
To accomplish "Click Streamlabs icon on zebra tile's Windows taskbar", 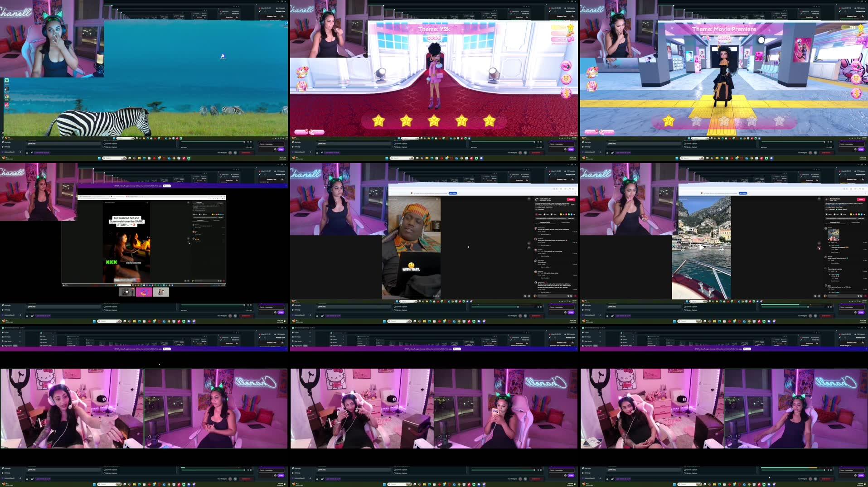I will 189,158.
